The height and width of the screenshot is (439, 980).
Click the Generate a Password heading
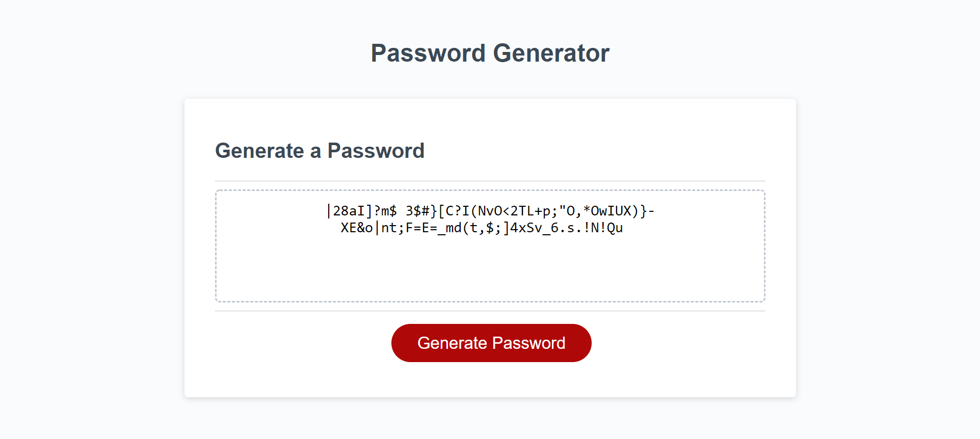pos(320,151)
